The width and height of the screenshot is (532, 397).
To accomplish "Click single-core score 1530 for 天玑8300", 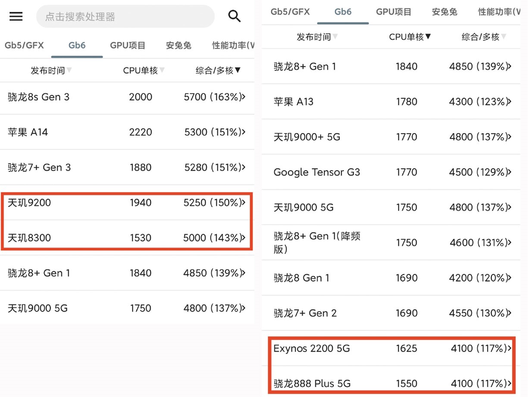I will pyautogui.click(x=141, y=238).
